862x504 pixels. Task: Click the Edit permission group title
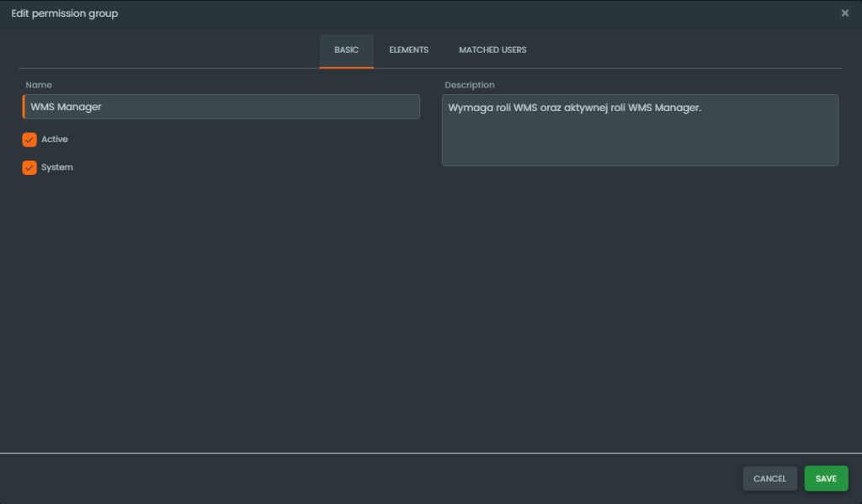(65, 13)
